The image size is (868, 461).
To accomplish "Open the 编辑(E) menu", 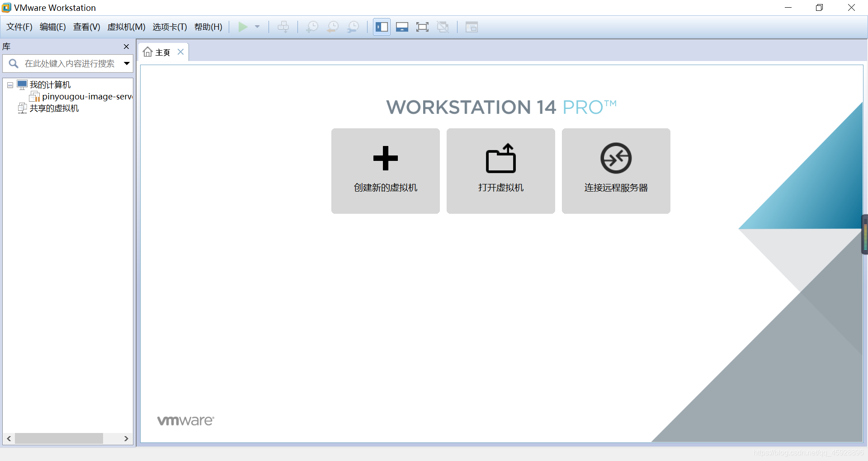I will pyautogui.click(x=53, y=27).
